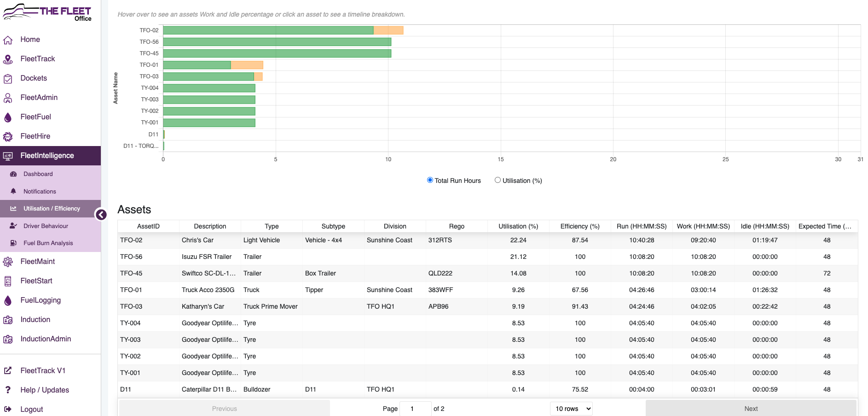Open Help / Updates
Viewport: 868px width, 416px height.
coord(44,390)
